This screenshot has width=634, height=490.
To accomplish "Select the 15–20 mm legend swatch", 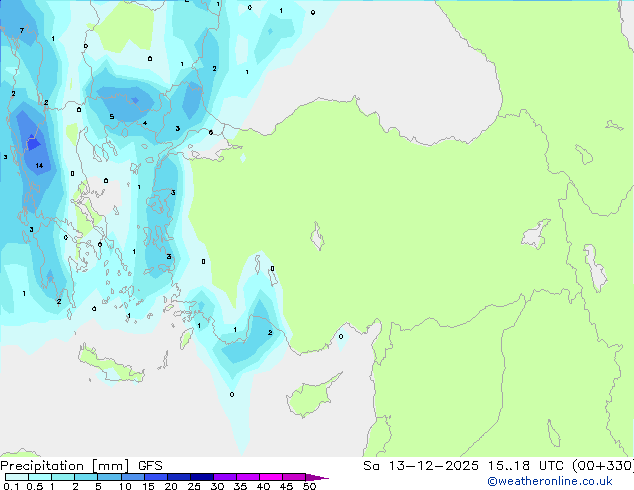I will 155,477.
